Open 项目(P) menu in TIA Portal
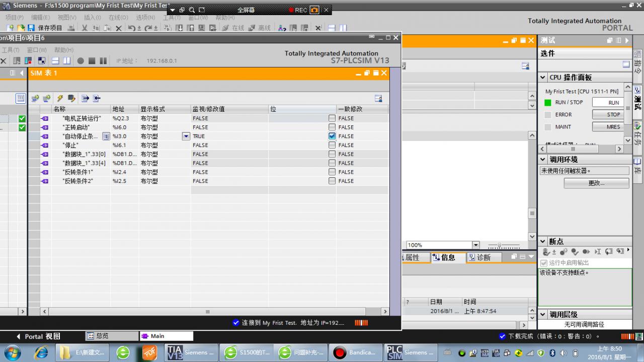644x362 pixels. point(14,17)
